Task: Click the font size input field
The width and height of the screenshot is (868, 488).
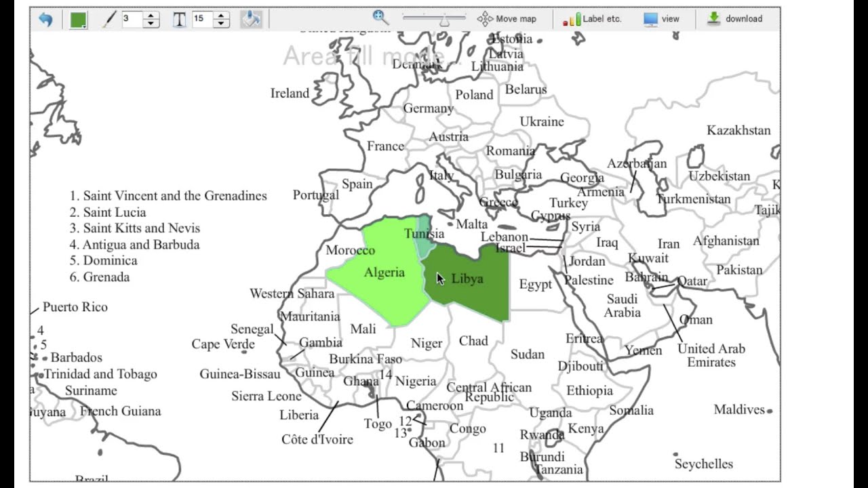Action: [x=202, y=19]
